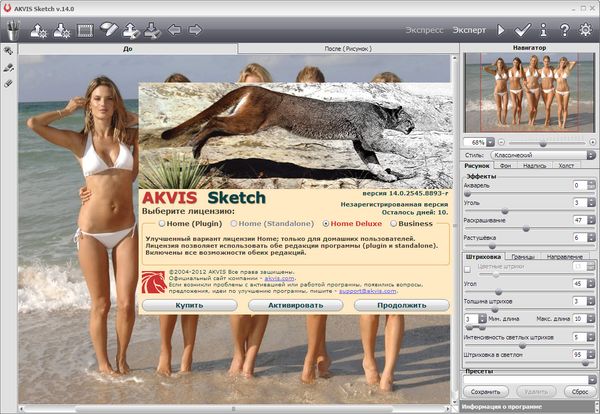Toggle the Цветные штрихи checkbox

468,269
